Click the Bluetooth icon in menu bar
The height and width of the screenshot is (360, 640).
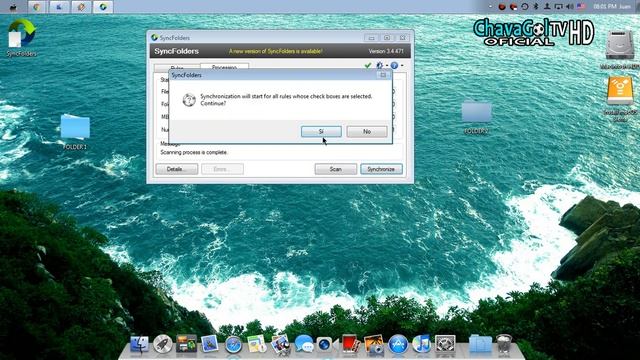(536, 7)
